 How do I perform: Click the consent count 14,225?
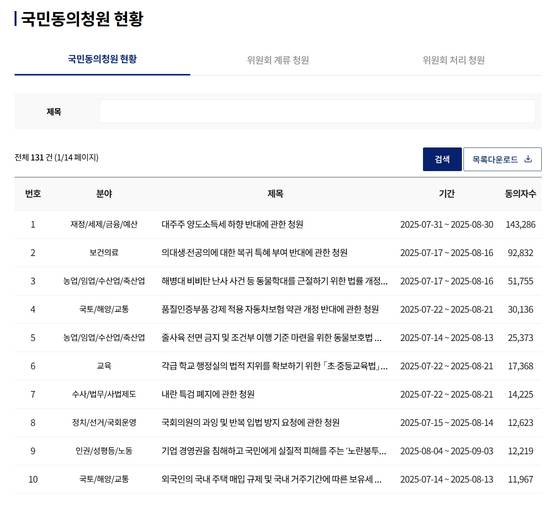(520, 394)
